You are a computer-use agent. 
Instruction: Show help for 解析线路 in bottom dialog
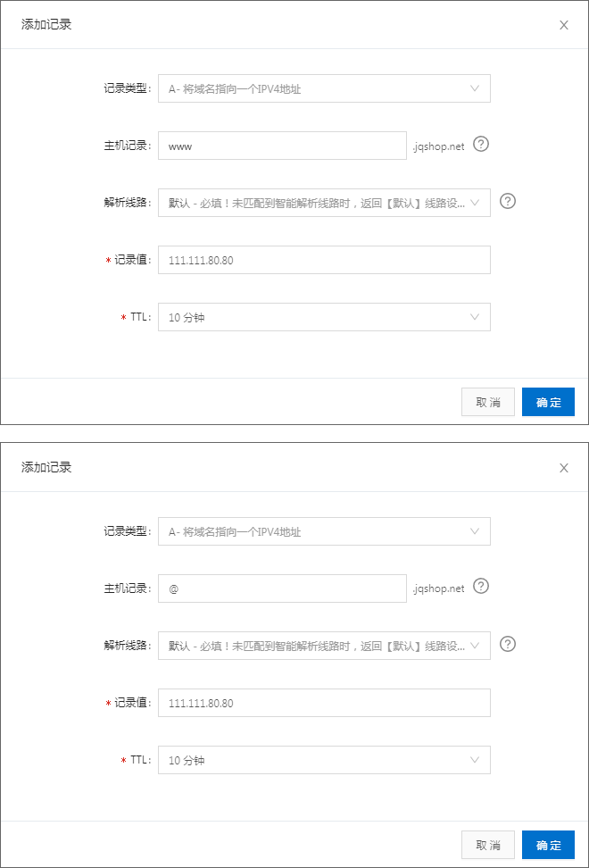click(x=508, y=644)
